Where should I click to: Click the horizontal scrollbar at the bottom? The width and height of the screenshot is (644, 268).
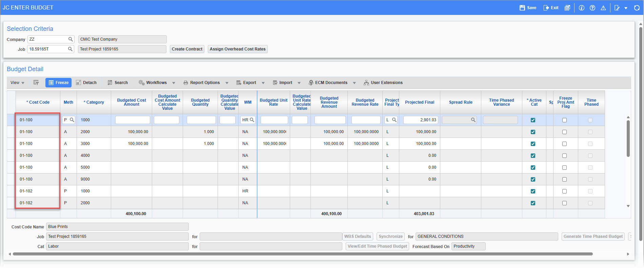tap(302, 254)
